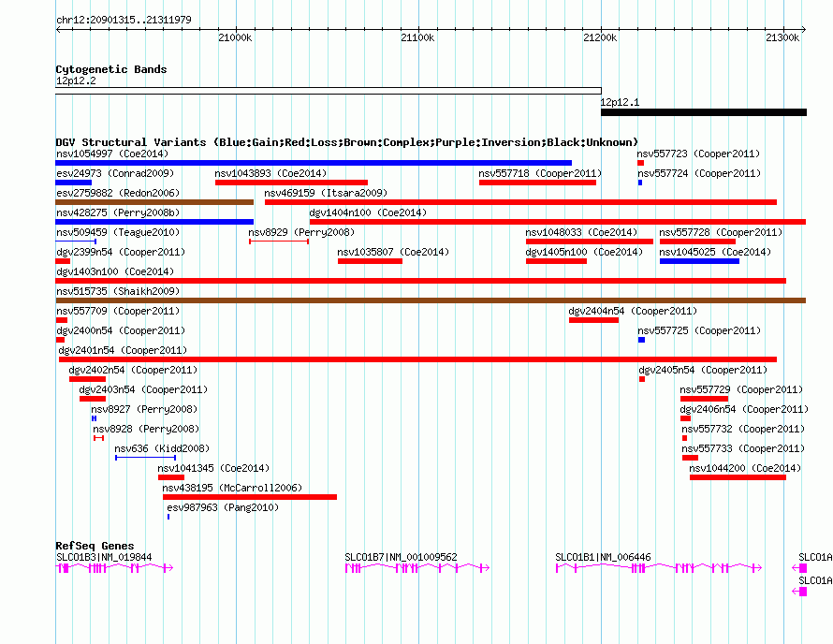Click the SLCO1B7 gene exon glyph
The height and width of the screenshot is (644, 833).
[417, 568]
